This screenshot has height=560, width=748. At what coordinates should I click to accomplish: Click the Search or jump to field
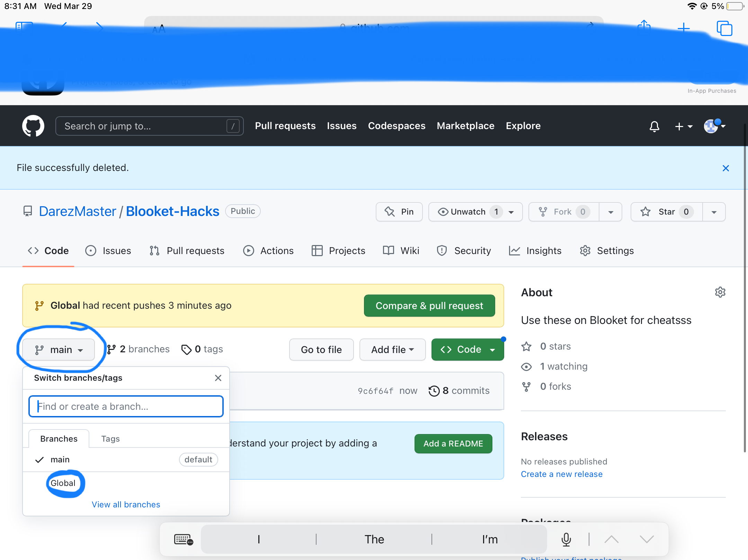click(149, 126)
